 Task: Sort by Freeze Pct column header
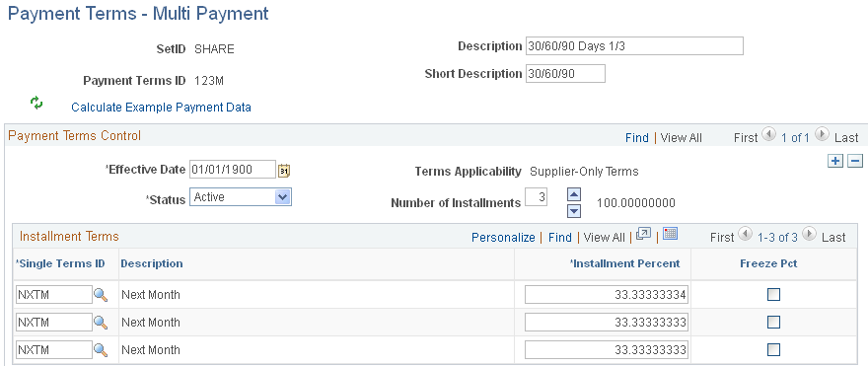click(769, 263)
